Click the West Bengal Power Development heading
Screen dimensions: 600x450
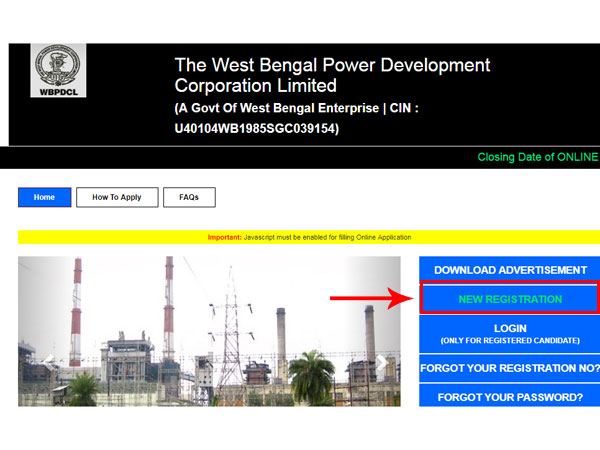click(x=332, y=75)
